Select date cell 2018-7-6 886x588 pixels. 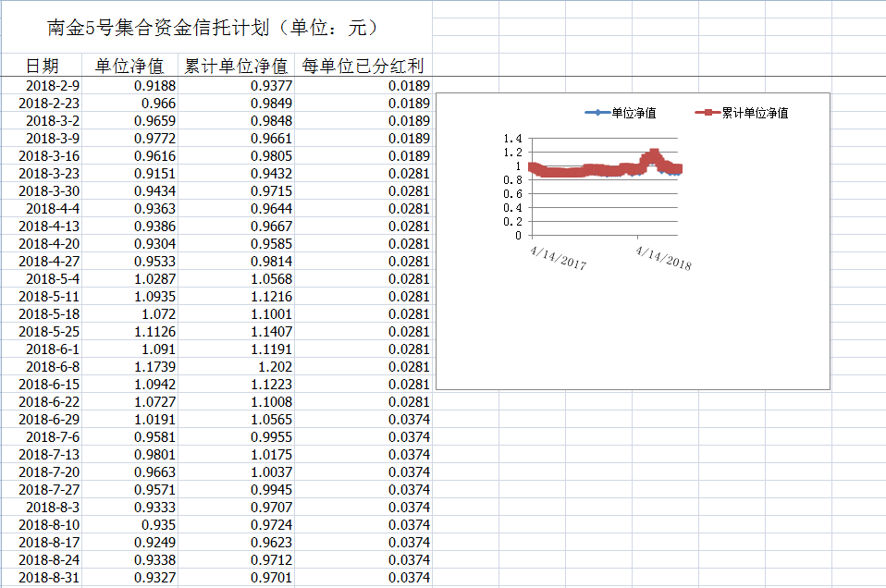pos(43,436)
